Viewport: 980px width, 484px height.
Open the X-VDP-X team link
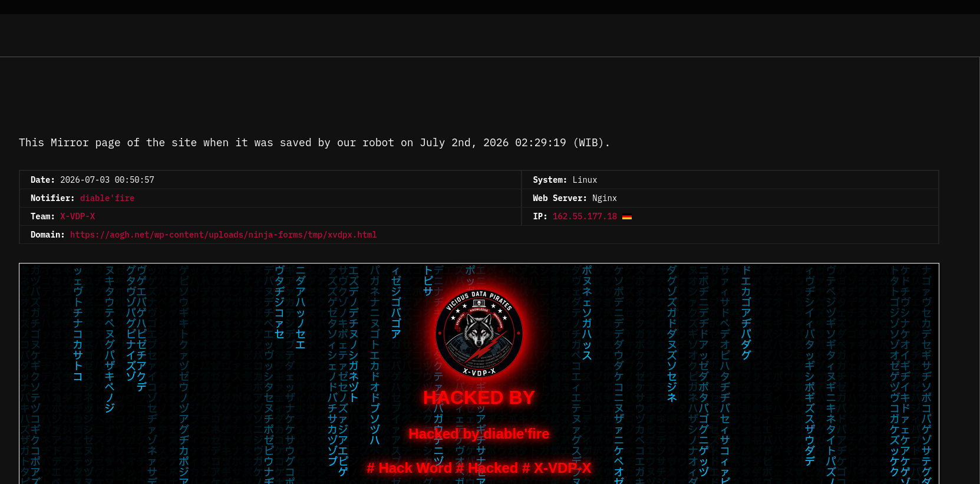pos(77,216)
